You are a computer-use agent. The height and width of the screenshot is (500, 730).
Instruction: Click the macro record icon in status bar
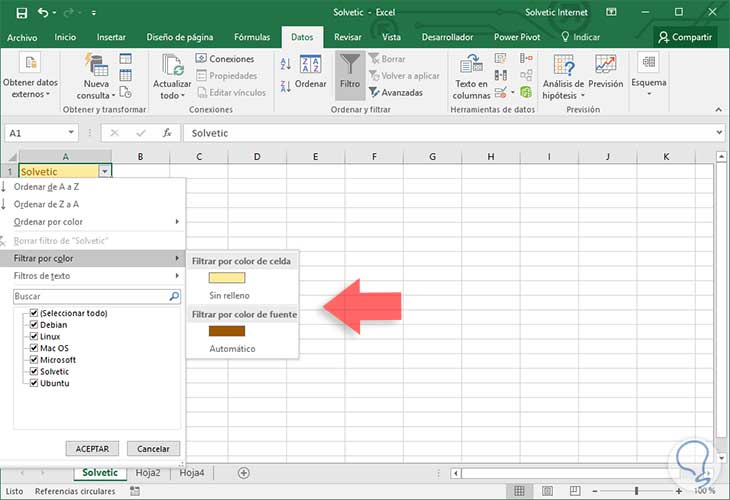click(135, 491)
